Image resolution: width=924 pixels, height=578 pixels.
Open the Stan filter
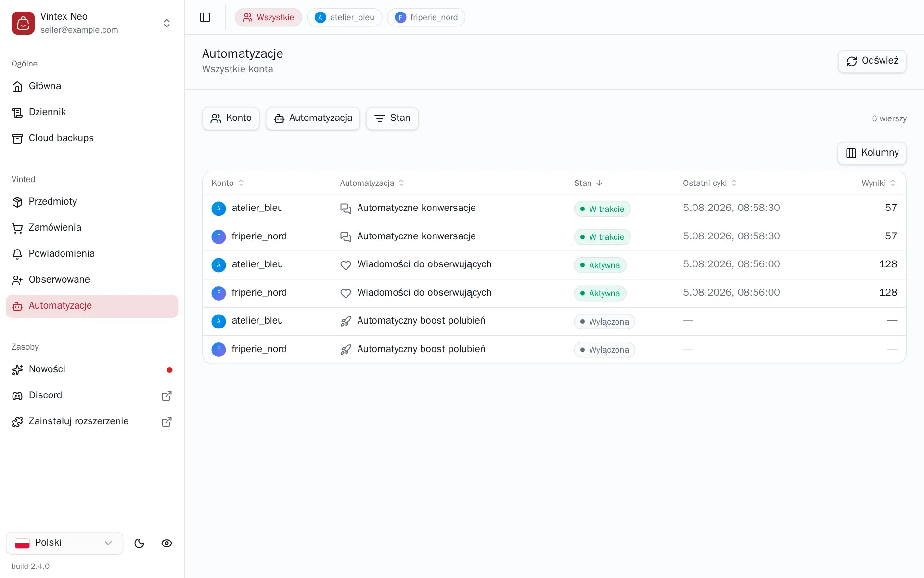point(392,118)
